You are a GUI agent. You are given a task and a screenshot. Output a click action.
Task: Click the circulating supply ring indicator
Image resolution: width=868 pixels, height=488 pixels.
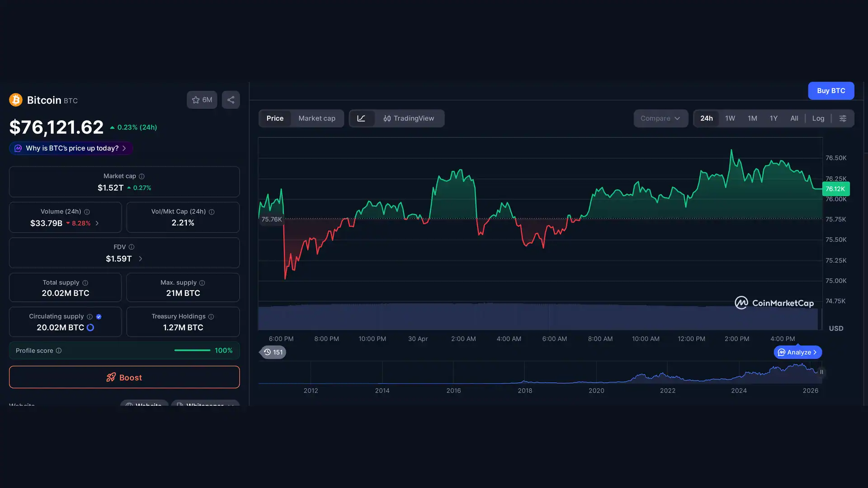90,328
